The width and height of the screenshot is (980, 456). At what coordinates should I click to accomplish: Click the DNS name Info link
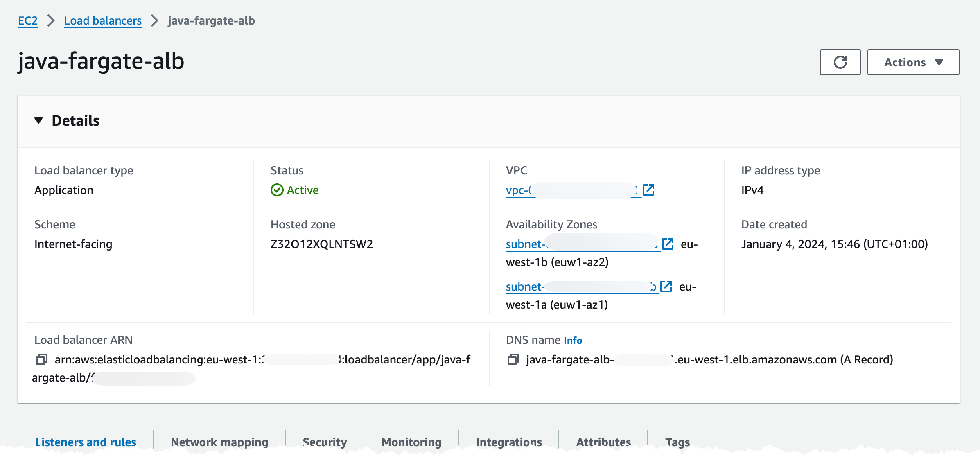click(573, 340)
